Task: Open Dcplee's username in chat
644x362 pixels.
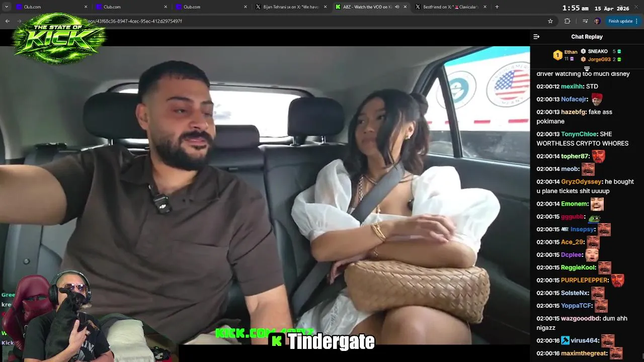Action: click(571, 255)
